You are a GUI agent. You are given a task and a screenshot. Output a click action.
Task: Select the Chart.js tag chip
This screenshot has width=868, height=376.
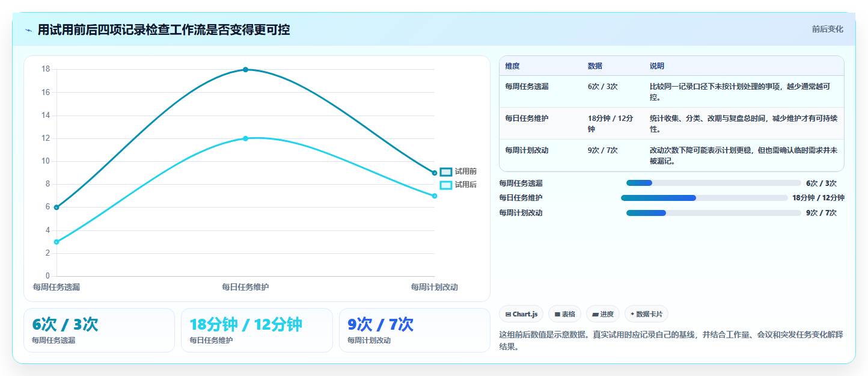coord(521,314)
